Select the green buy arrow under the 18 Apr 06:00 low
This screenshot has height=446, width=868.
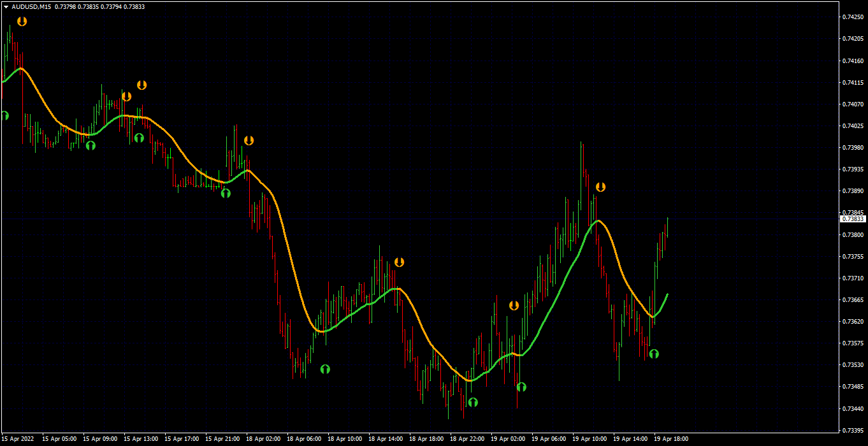pos(325,369)
